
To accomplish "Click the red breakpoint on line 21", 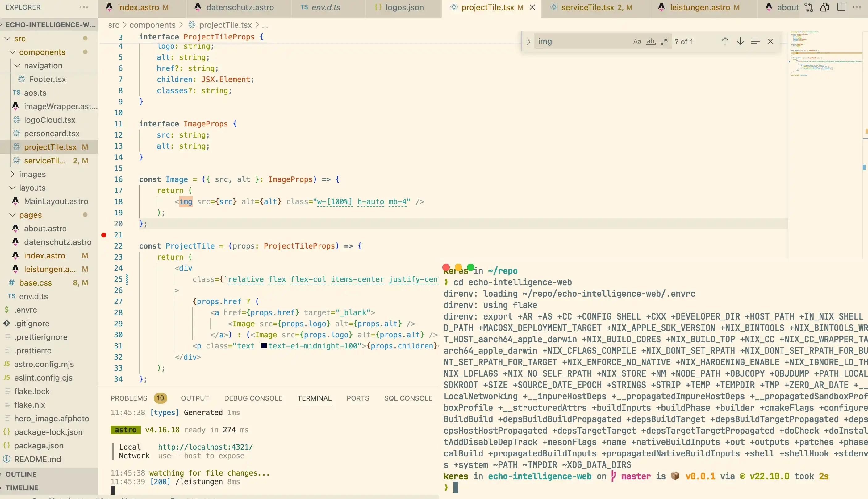I will point(104,235).
